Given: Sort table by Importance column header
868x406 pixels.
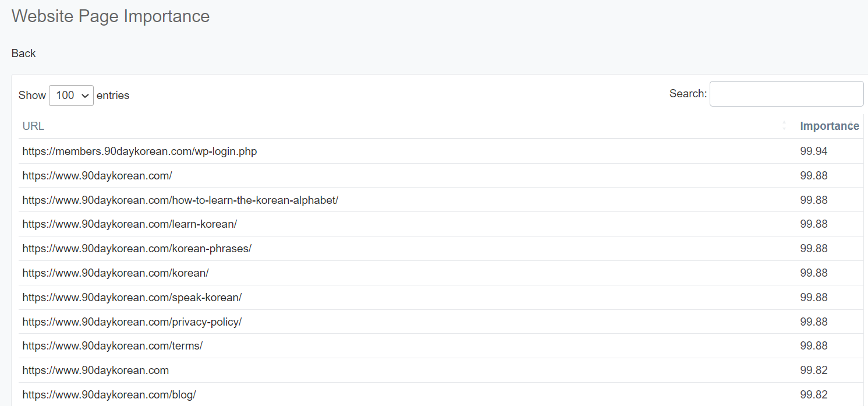Looking at the screenshot, I should pos(830,126).
